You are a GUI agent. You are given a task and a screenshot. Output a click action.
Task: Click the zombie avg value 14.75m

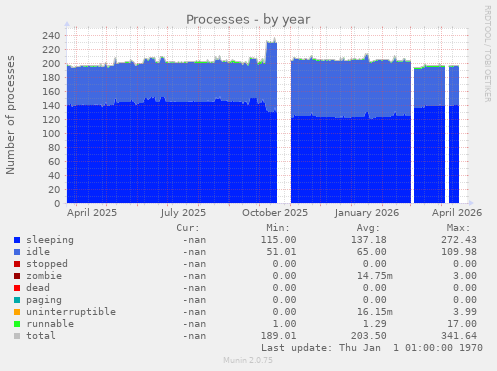pyautogui.click(x=375, y=276)
